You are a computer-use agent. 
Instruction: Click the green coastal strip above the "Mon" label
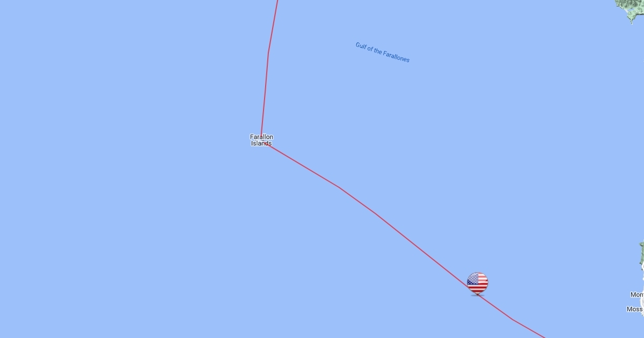click(641, 256)
